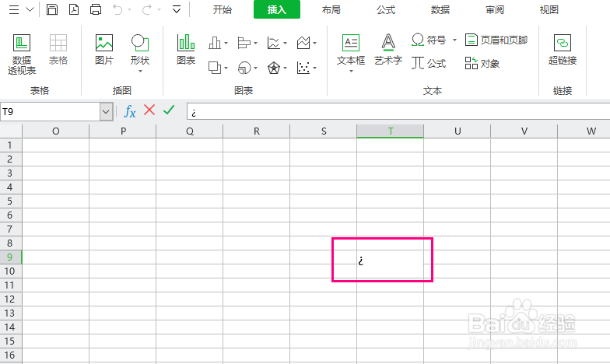Screen dimensions: 610x364
Task: Open the Data (数据) tab
Action: 440,9
